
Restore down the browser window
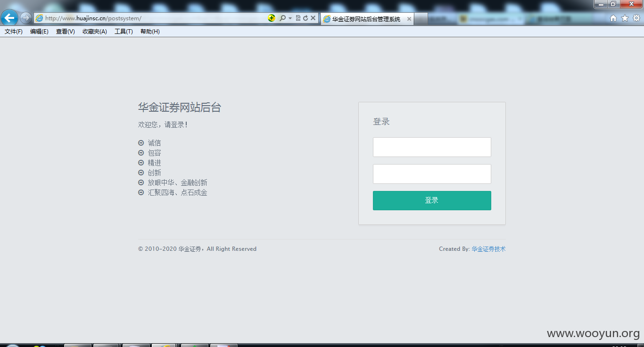(613, 4)
